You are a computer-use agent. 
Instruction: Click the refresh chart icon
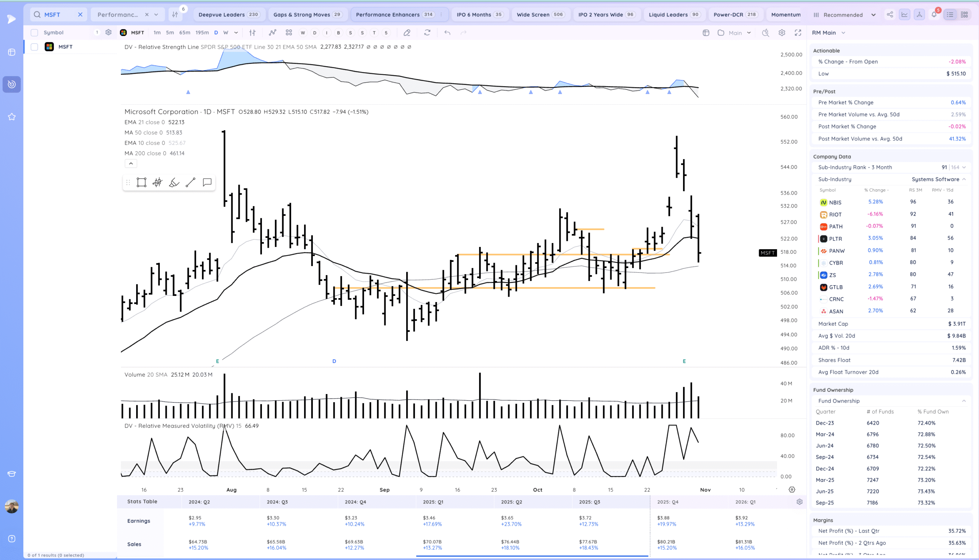tap(427, 33)
